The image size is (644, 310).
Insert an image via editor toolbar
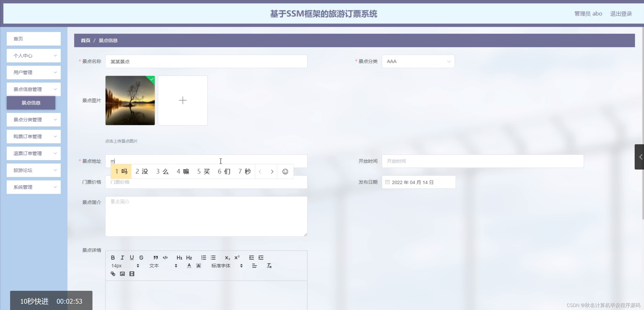(122, 274)
